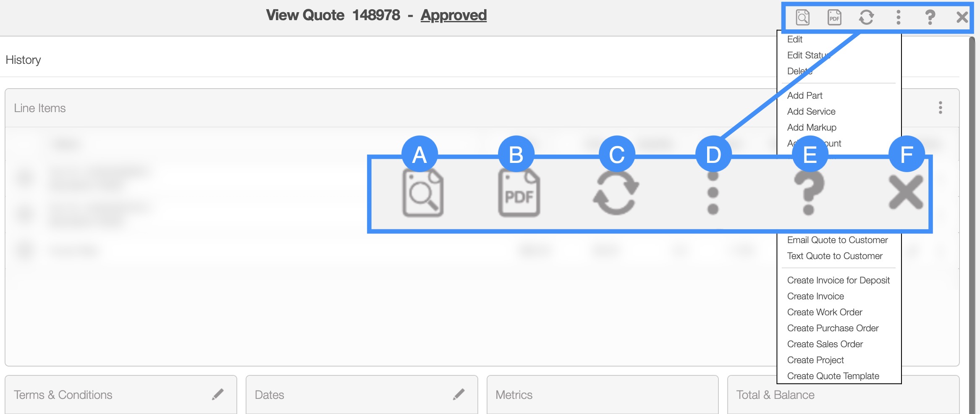Select Add Service menu option
The image size is (980, 414).
(x=811, y=112)
